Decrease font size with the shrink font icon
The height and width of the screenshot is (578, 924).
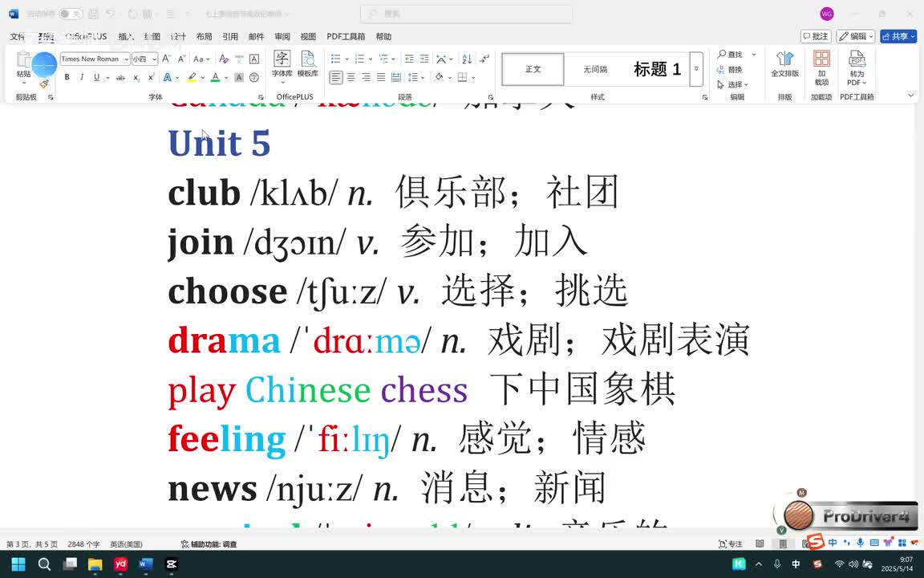pos(181,59)
